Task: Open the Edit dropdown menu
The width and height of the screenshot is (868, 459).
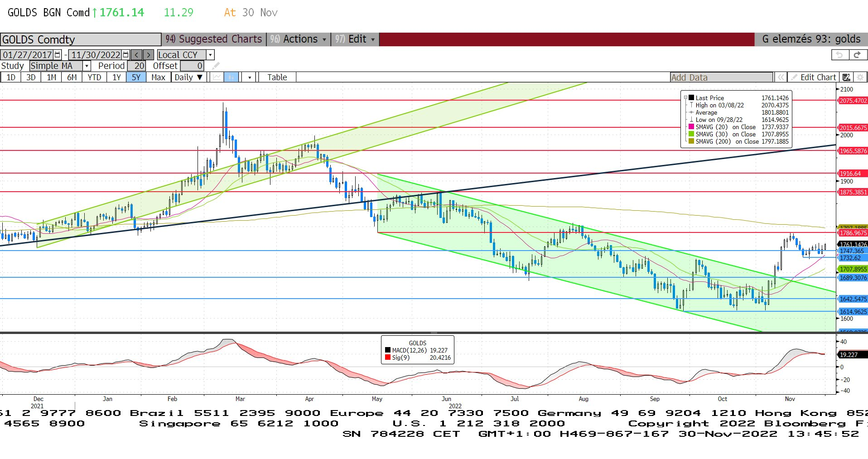Action: click(x=355, y=39)
